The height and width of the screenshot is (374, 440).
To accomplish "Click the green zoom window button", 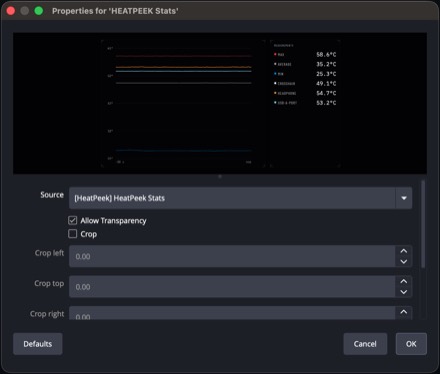I will tap(39, 11).
